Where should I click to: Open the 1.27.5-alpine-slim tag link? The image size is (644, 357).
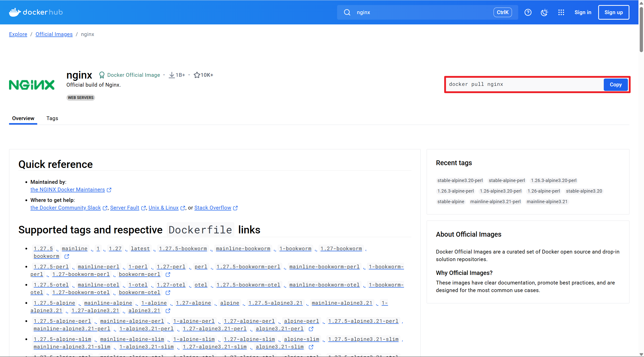pos(62,339)
